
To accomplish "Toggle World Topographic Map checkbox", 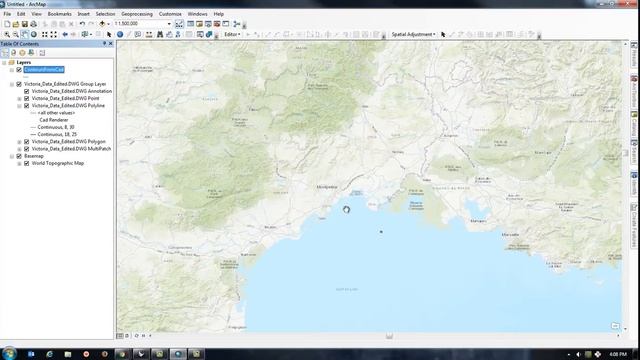I will point(27,163).
